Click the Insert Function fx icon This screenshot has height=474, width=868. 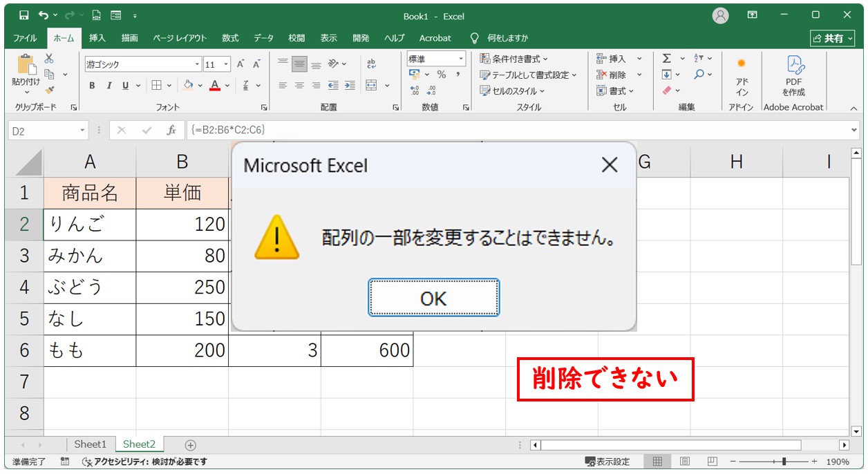point(171,130)
